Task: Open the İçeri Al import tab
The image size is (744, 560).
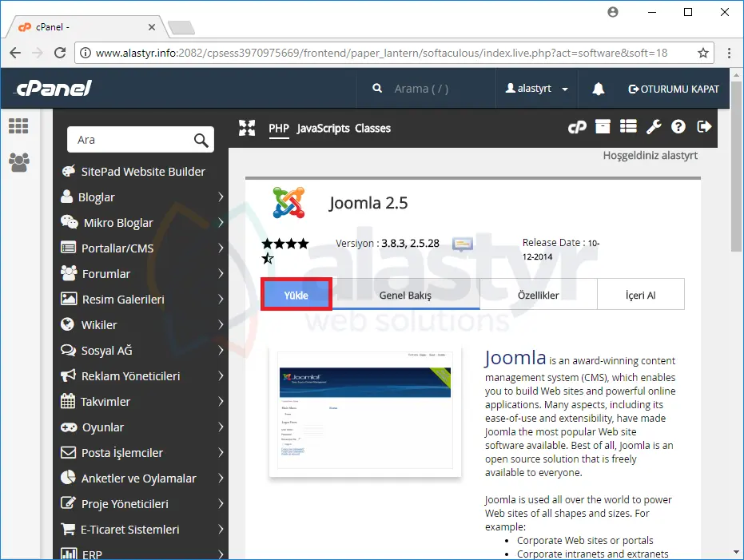Action: (641, 295)
